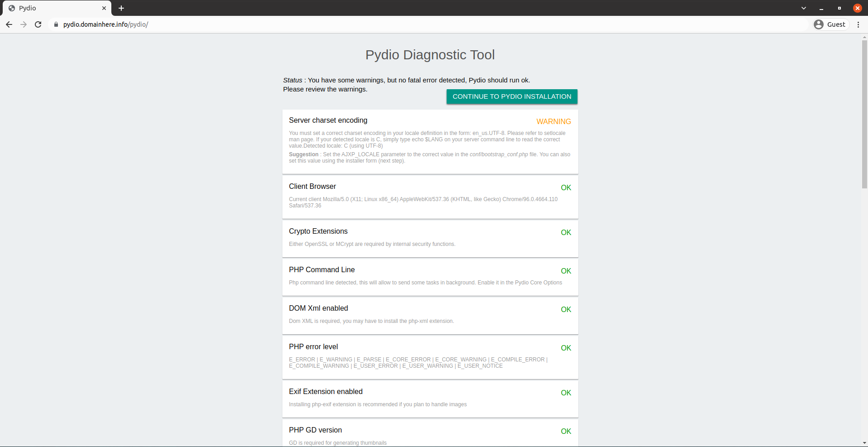868x447 pixels.
Task: Click the Pydio Diagnostic Tool title
Action: click(x=430, y=55)
